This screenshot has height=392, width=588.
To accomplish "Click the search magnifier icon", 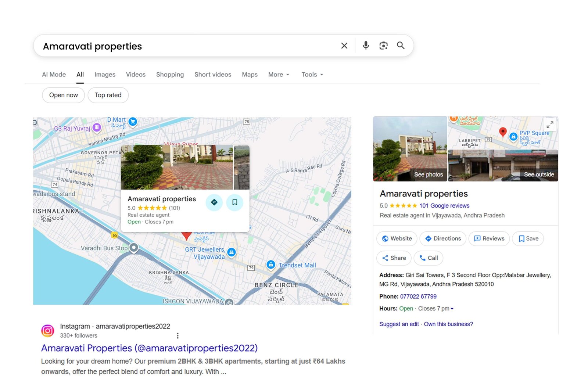I will 400,46.
